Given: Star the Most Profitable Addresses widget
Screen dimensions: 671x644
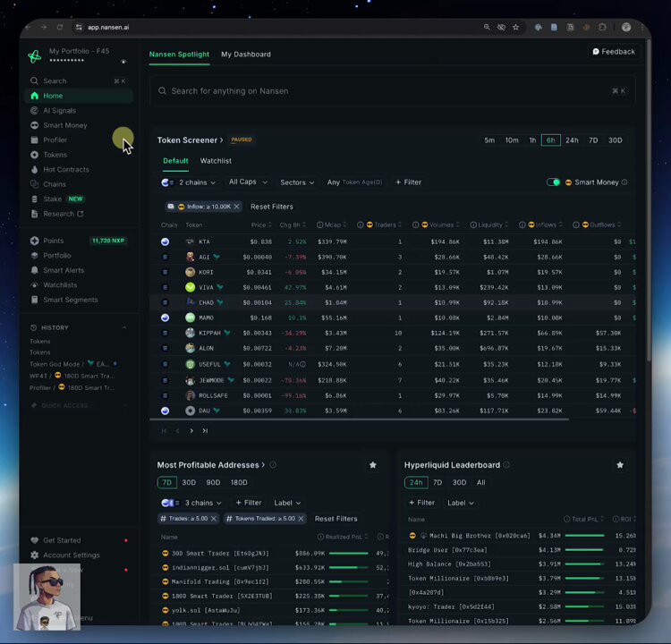Looking at the screenshot, I should 373,465.
